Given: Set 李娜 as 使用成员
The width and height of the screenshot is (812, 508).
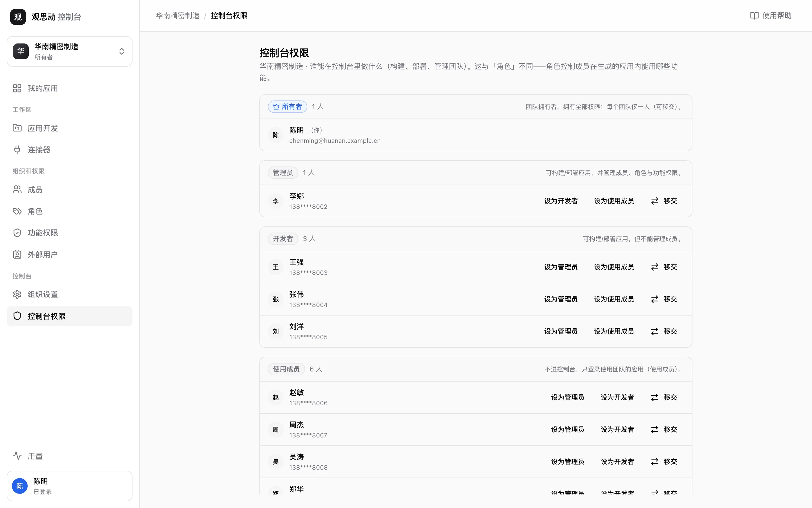Looking at the screenshot, I should click(614, 201).
